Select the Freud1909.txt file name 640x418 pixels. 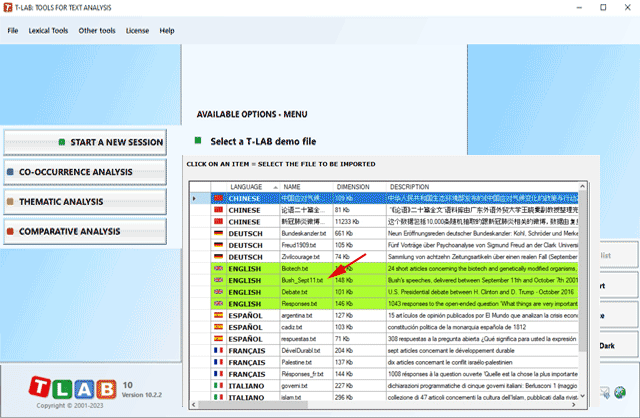[299, 245]
